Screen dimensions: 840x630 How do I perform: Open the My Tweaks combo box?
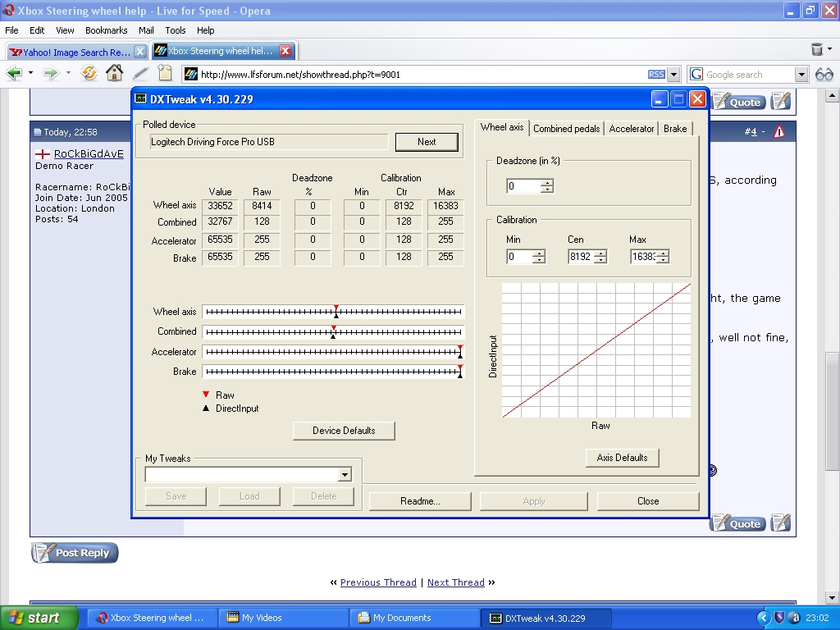click(249, 475)
